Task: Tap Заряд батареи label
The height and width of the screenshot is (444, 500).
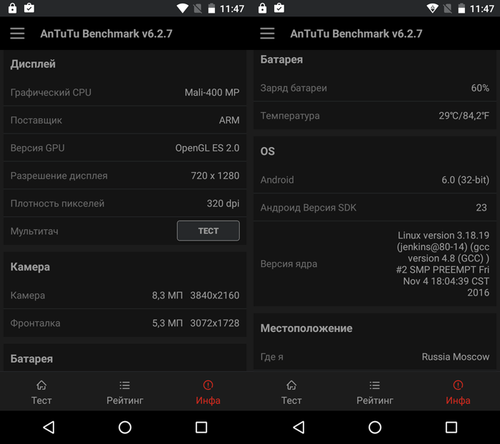Action: coord(294,88)
